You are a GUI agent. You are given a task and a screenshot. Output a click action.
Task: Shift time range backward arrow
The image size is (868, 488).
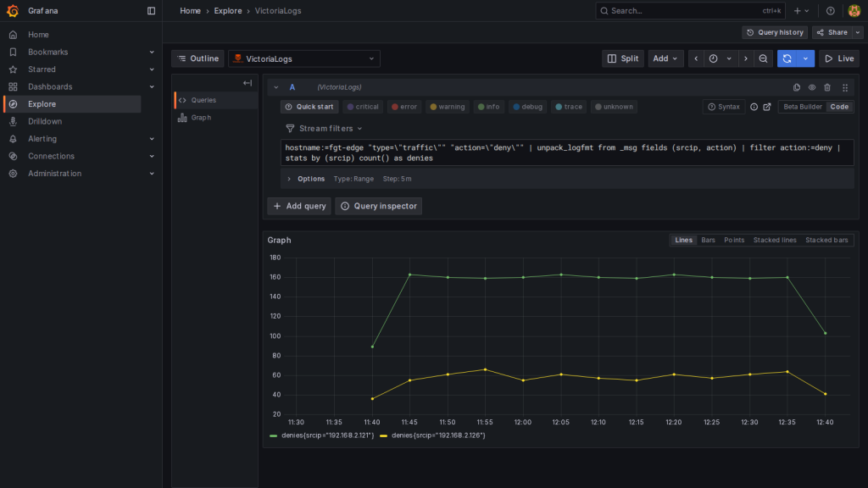(x=696, y=58)
